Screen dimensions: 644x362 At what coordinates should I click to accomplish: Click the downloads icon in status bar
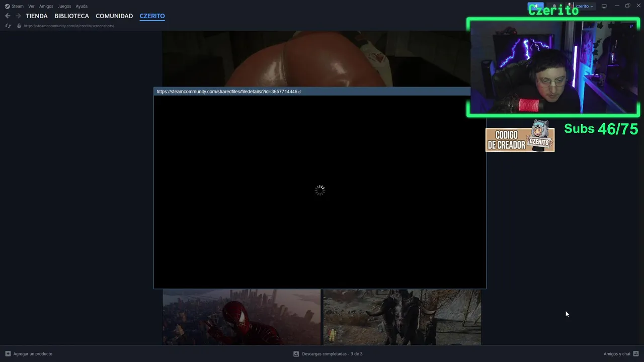[x=296, y=354]
